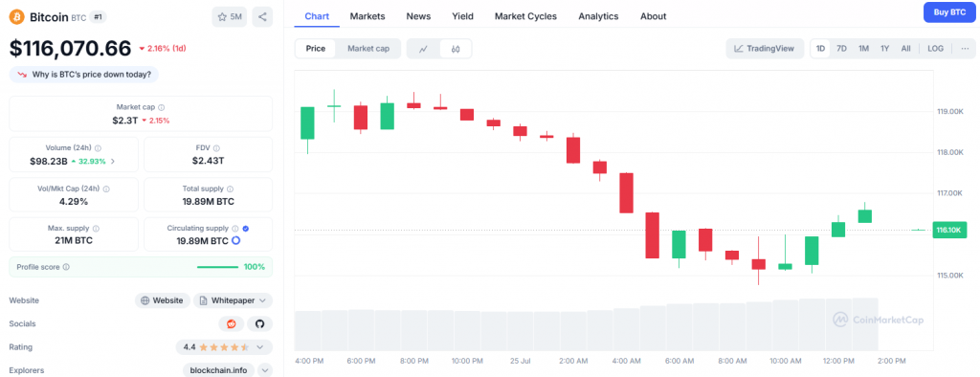
Task: Click the share icon button
Action: point(262,17)
